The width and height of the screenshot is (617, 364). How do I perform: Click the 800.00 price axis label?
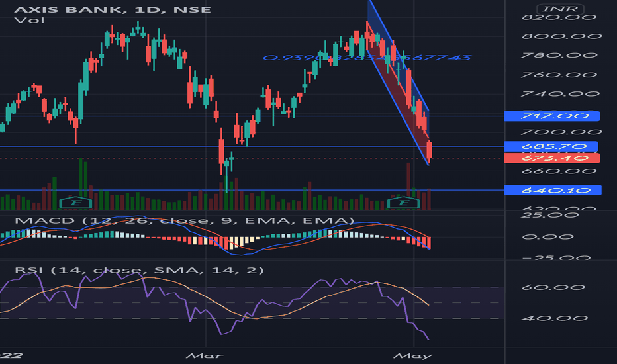(x=561, y=36)
